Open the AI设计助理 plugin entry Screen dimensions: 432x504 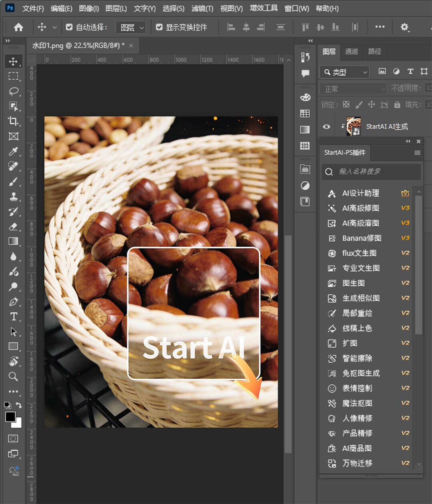coord(360,193)
